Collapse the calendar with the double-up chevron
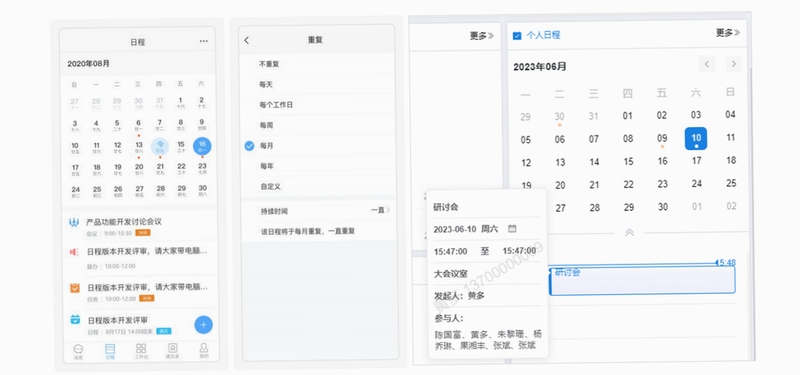 pyautogui.click(x=629, y=232)
